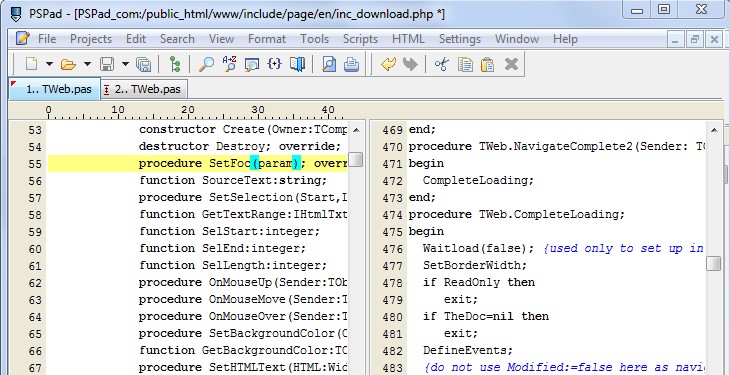Switch to the 2.. TWeb.pas tab
The height and width of the screenshot is (375, 730).
coord(142,89)
